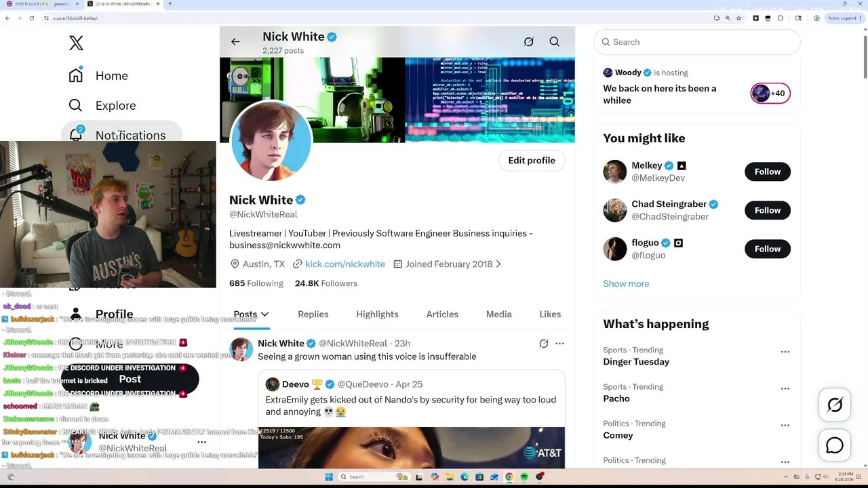868x488 pixels.
Task: Click the Edit profile button
Action: [532, 161]
